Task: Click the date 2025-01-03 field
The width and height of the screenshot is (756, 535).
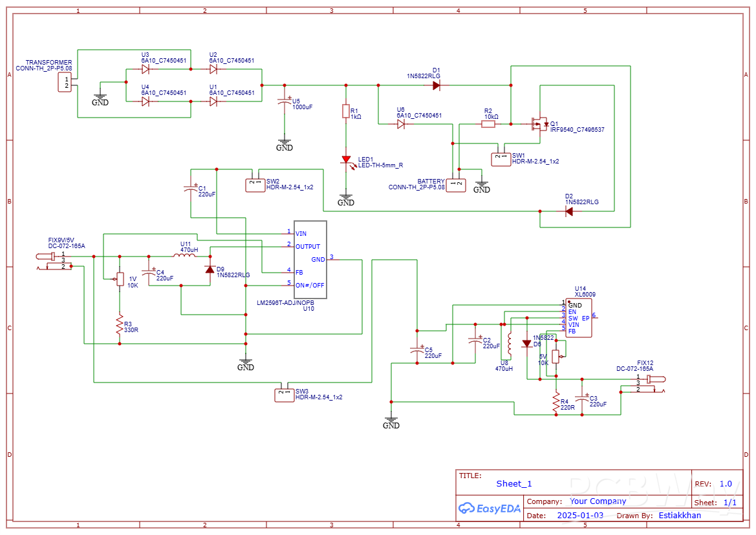Action: click(x=580, y=516)
